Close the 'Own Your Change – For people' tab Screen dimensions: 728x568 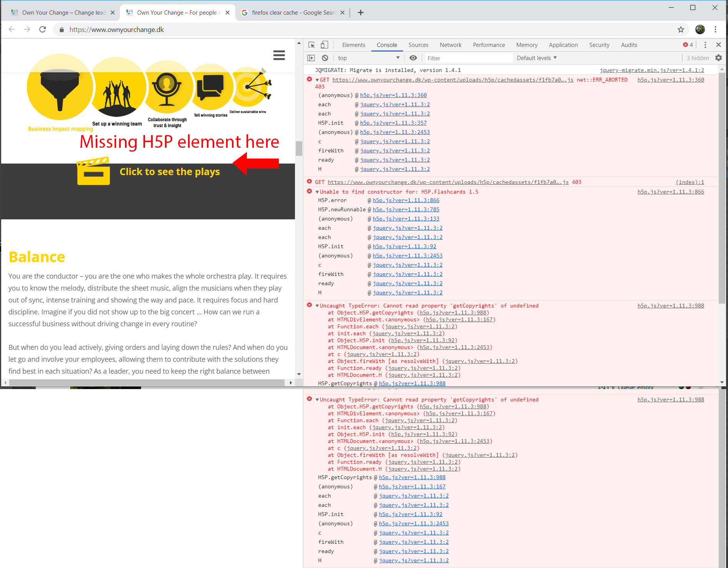(228, 13)
